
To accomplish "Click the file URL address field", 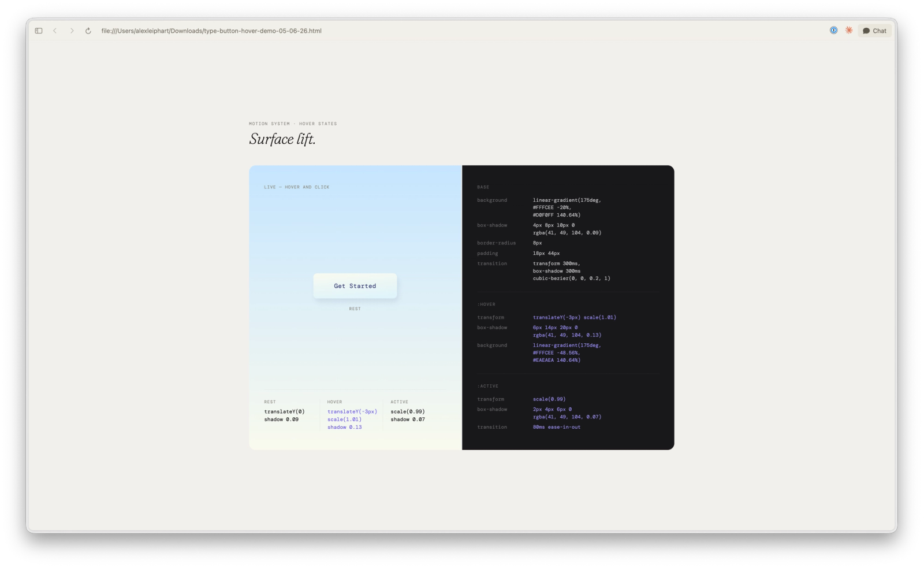I will (211, 31).
